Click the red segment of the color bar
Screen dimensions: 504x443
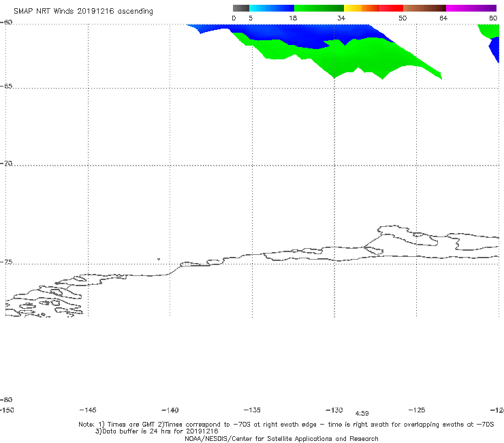pyautogui.click(x=391, y=8)
